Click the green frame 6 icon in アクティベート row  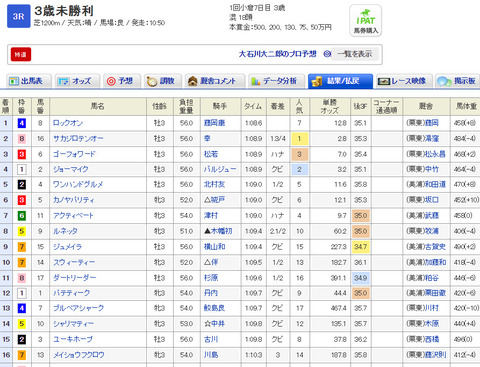click(x=22, y=216)
